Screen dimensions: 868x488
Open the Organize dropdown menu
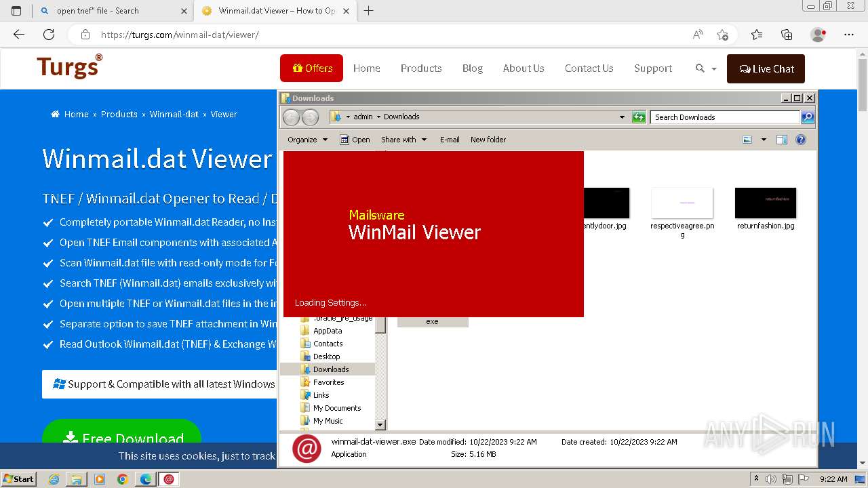pyautogui.click(x=308, y=140)
